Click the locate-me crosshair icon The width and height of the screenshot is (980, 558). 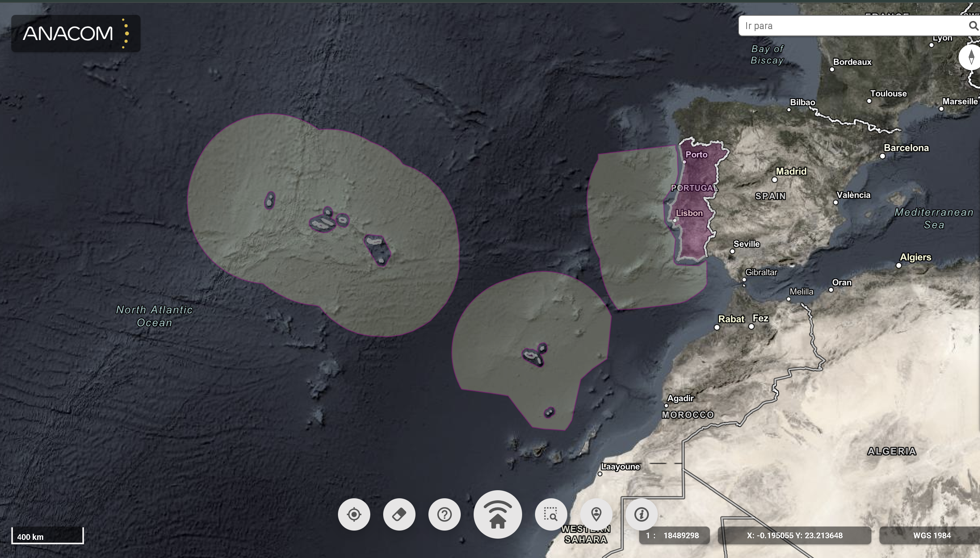[354, 514]
